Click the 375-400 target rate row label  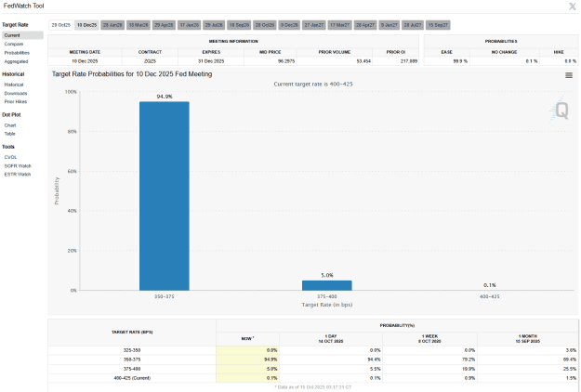[132, 369]
